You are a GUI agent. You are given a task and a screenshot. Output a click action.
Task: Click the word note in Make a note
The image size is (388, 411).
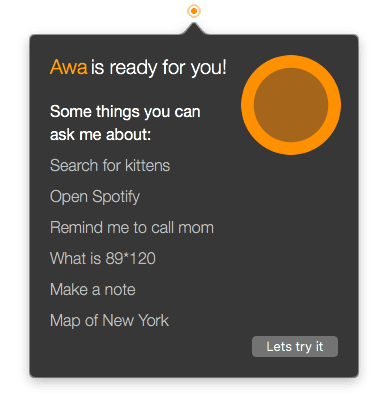120,290
